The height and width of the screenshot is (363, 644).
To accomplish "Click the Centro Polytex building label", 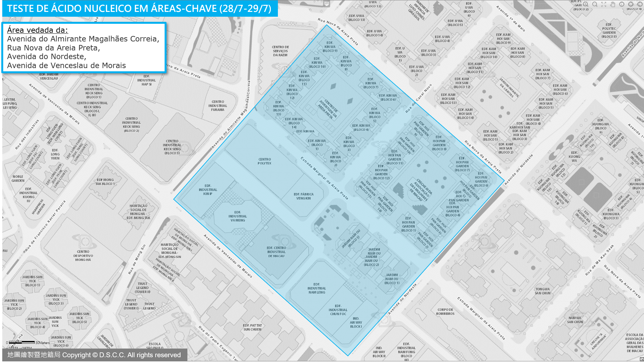I will pyautogui.click(x=264, y=161).
